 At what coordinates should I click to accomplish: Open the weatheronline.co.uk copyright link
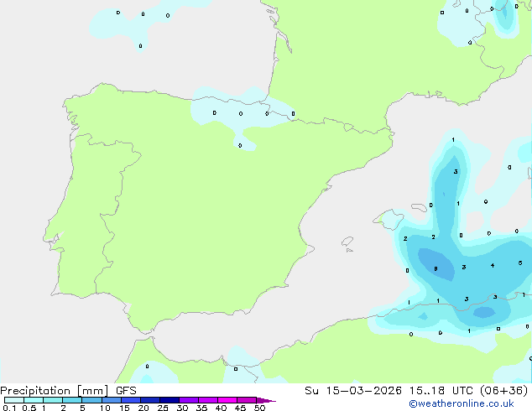(x=462, y=403)
